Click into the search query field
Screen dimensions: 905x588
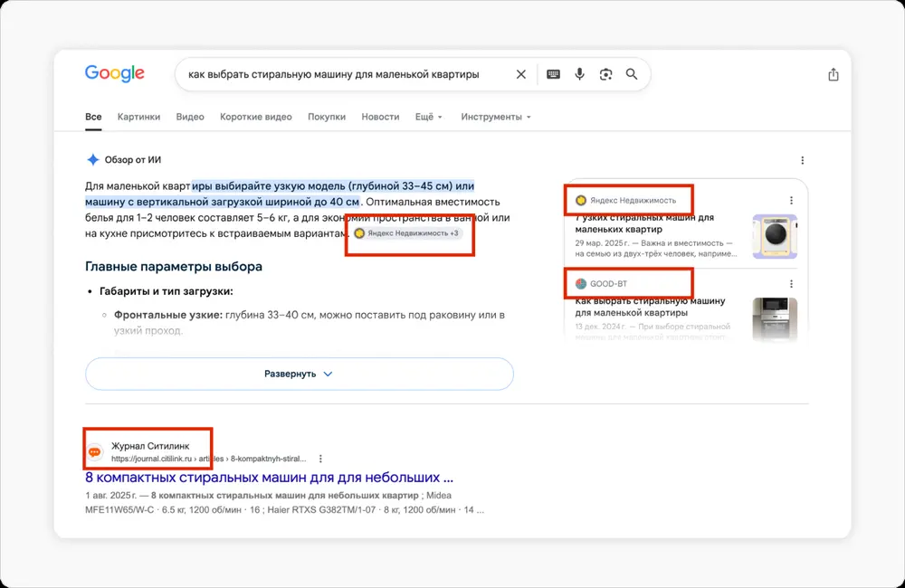pos(334,74)
